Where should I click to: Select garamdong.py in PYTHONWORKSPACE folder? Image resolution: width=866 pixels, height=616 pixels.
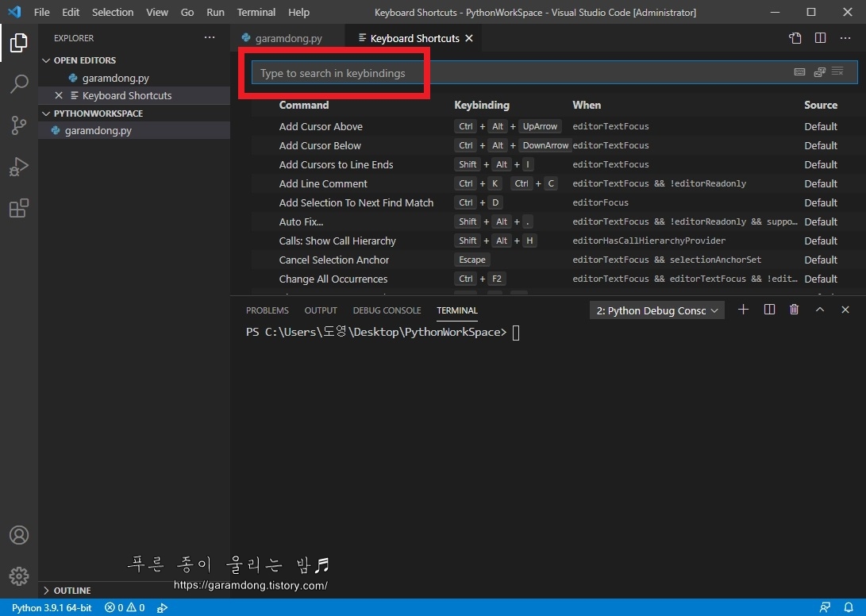(x=134, y=130)
